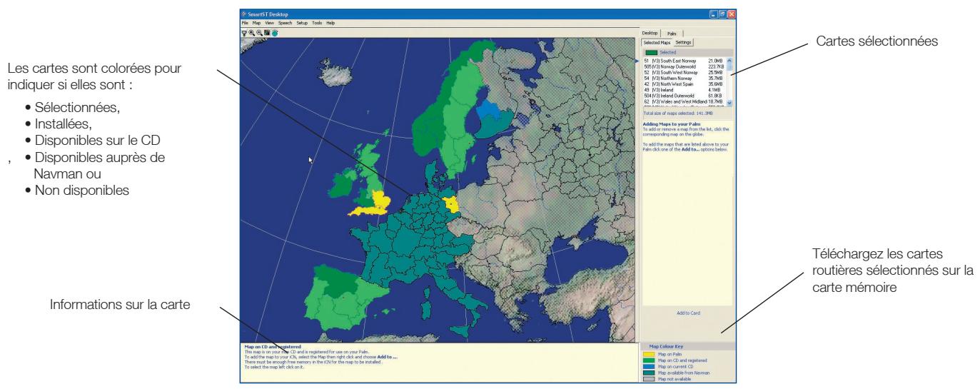Screen dimensions: 980x389
Task: Open the Map menu
Action: [x=256, y=24]
